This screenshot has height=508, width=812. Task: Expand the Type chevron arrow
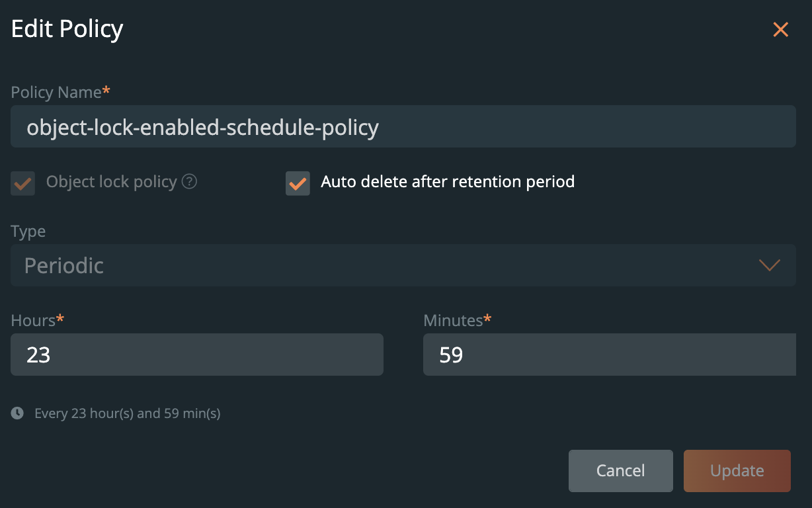coord(770,265)
